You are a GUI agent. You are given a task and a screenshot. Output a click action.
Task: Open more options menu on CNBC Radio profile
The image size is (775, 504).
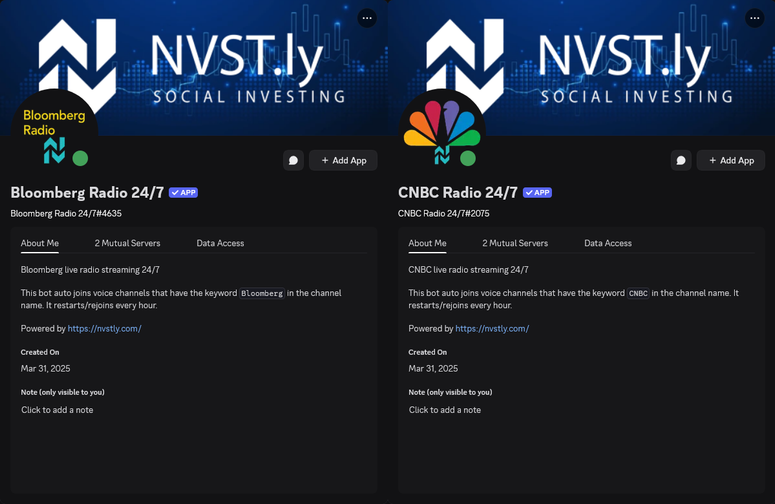(x=754, y=18)
